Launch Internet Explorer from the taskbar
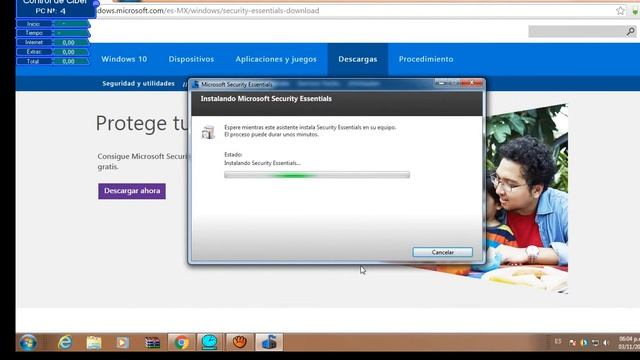This screenshot has height=360, width=640. tap(65, 342)
